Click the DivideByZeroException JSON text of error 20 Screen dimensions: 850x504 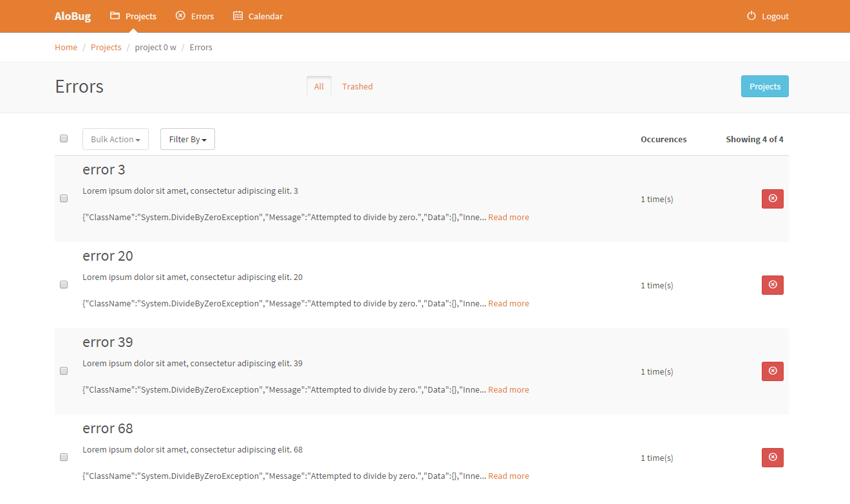click(x=284, y=303)
